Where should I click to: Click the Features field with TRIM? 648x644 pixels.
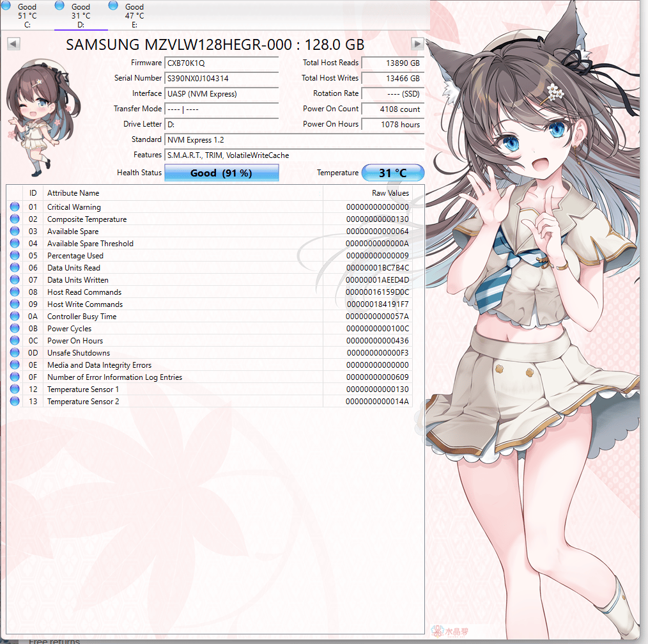pyautogui.click(x=294, y=155)
